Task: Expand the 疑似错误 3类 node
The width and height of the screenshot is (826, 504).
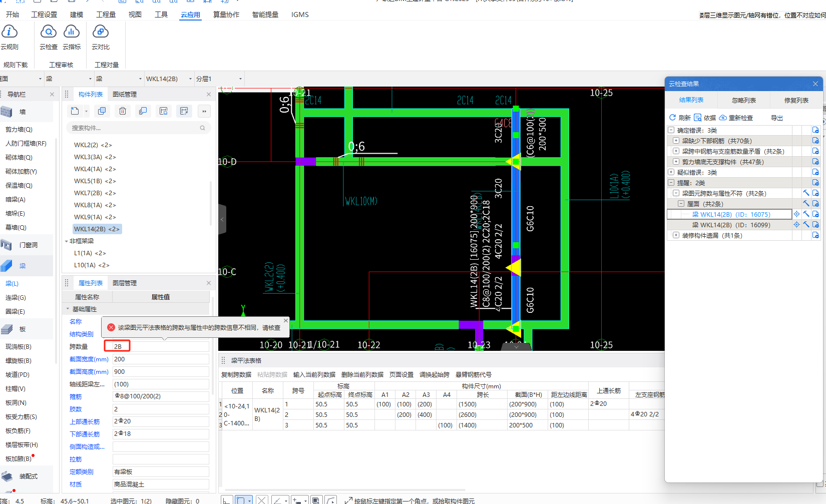Action: pyautogui.click(x=671, y=172)
